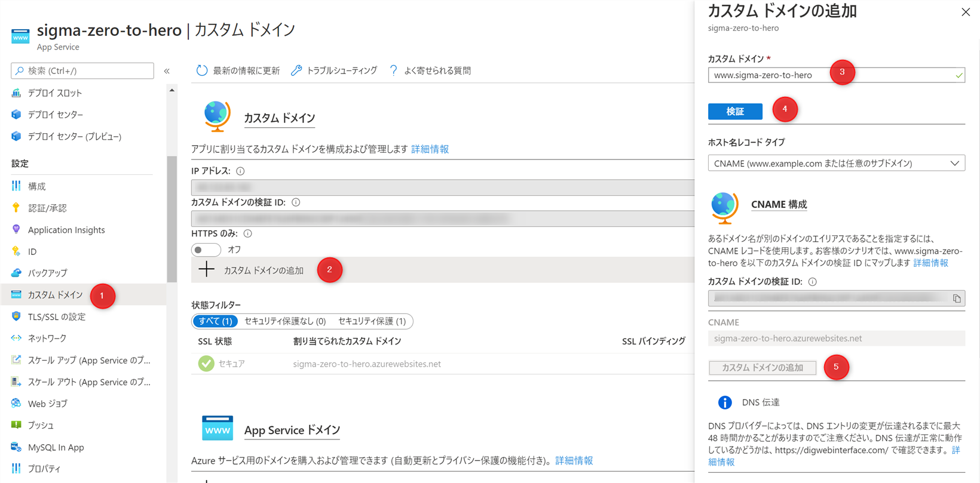This screenshot has width=980, height=483.
Task: Click the 検証 button
Action: tap(735, 112)
